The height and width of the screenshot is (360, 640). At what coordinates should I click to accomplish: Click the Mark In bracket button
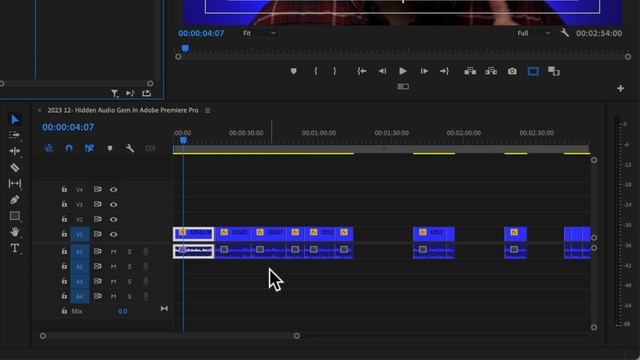pyautogui.click(x=316, y=71)
